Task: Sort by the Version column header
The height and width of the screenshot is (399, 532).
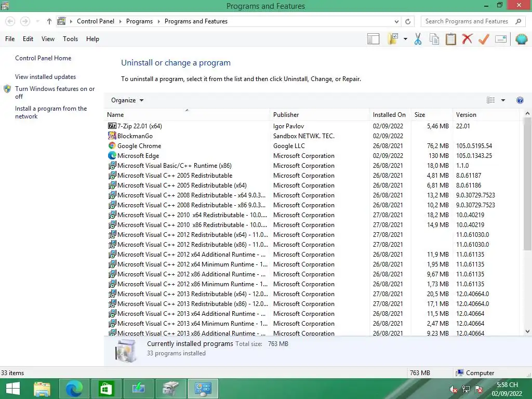Action: 486,115
